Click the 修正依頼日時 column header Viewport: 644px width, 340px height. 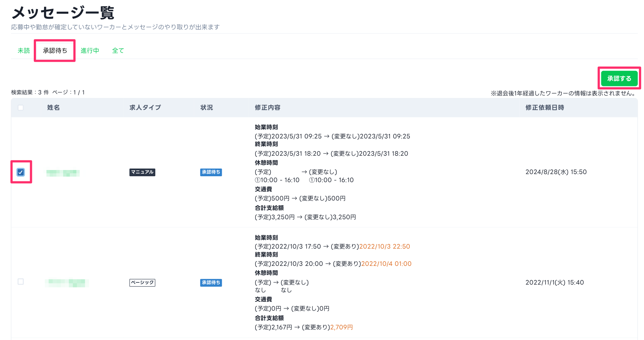(544, 108)
